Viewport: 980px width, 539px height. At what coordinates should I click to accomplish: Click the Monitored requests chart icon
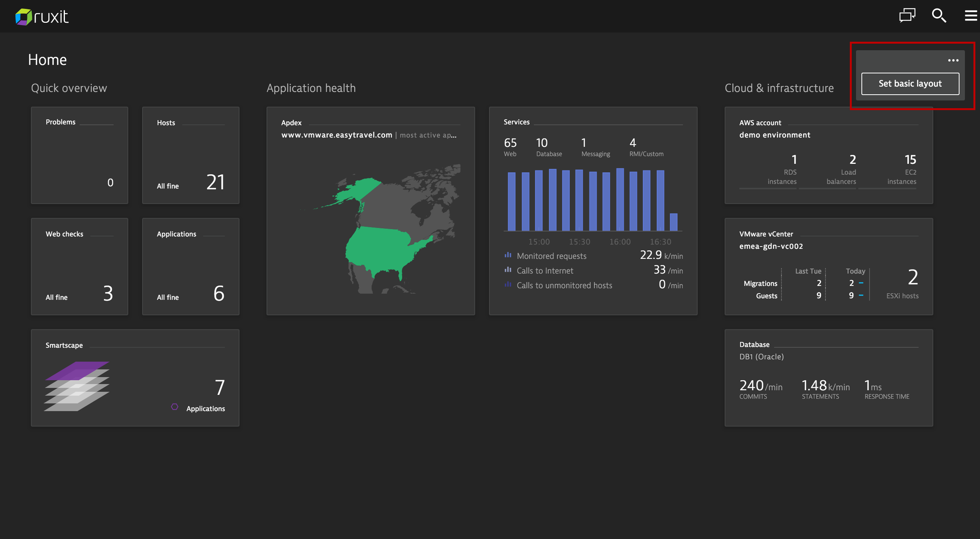click(x=508, y=255)
